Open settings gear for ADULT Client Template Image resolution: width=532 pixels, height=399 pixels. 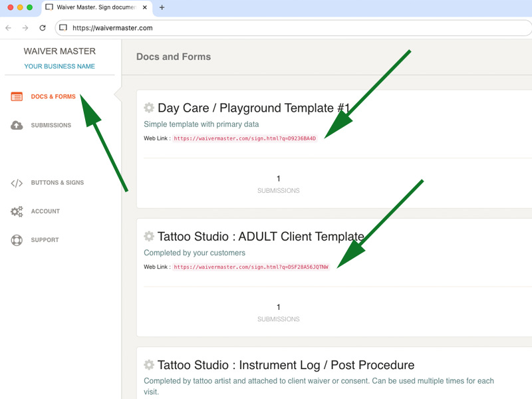pyautogui.click(x=148, y=236)
